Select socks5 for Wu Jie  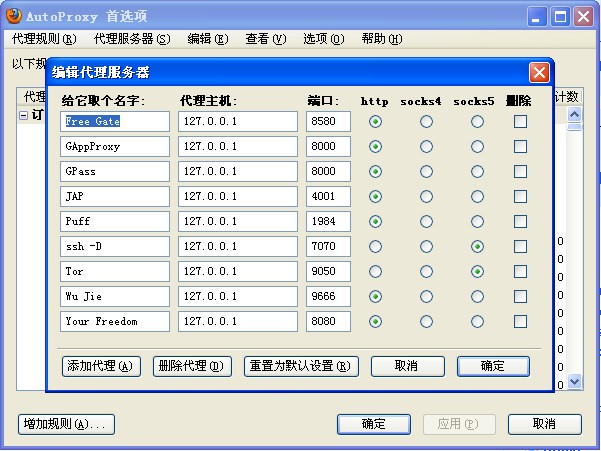pyautogui.click(x=477, y=296)
